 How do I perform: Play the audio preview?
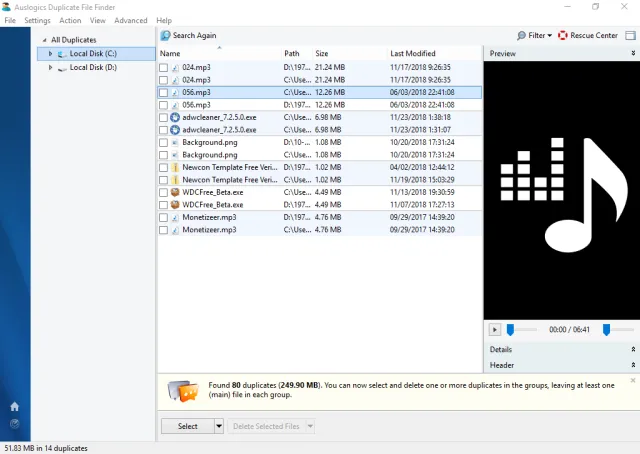pos(495,329)
